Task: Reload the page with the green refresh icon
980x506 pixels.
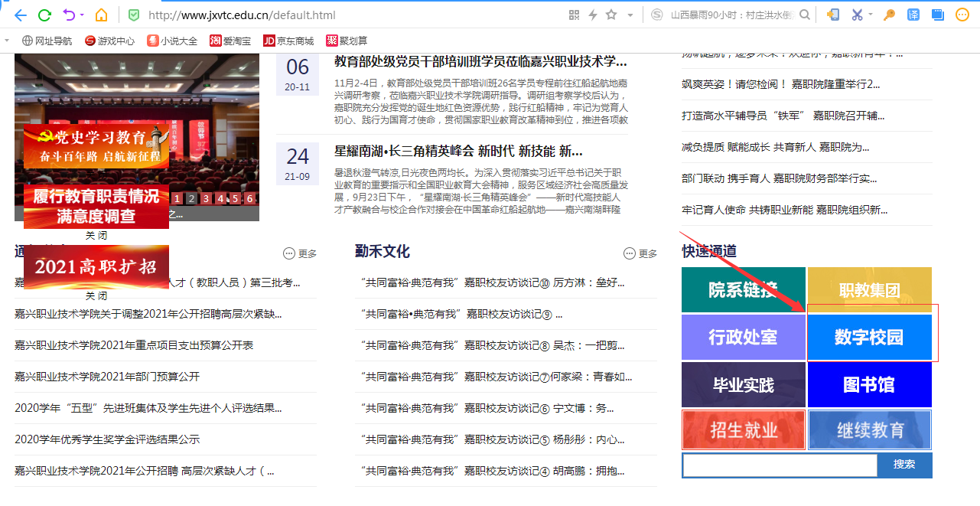Action: coord(44,15)
